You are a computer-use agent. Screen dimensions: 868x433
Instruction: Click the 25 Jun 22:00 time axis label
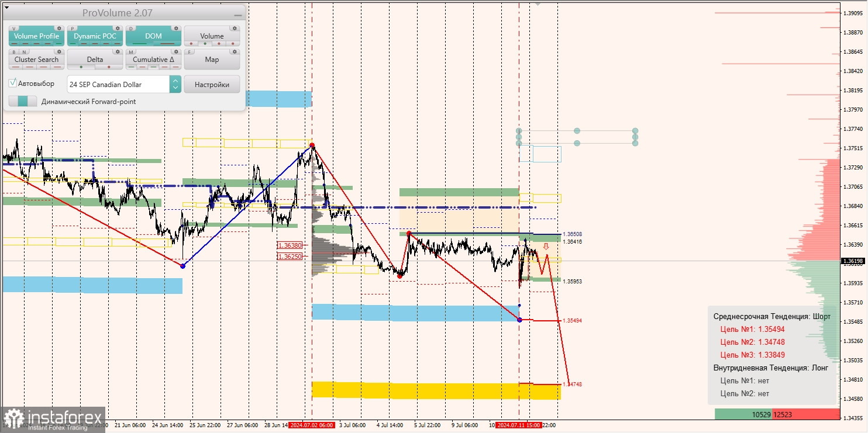(205, 425)
